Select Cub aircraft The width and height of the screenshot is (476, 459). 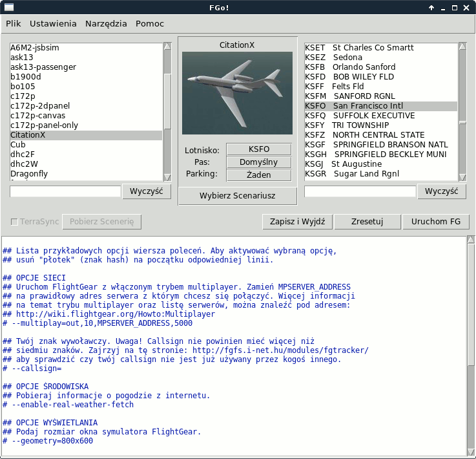point(86,145)
